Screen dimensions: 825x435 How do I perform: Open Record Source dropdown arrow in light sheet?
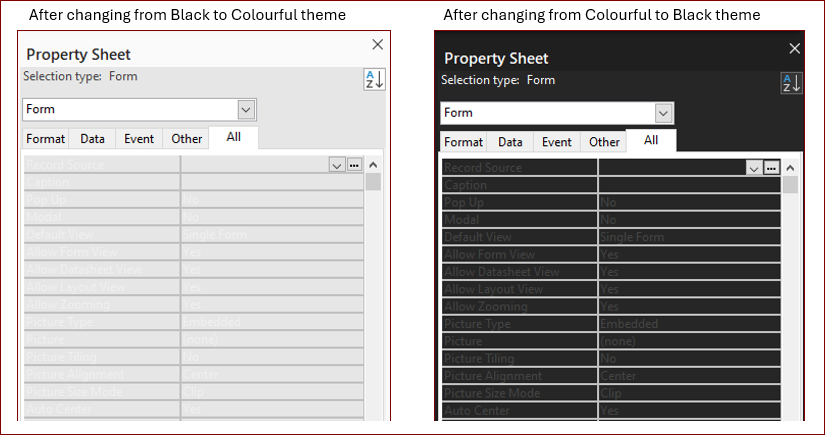pyautogui.click(x=337, y=165)
